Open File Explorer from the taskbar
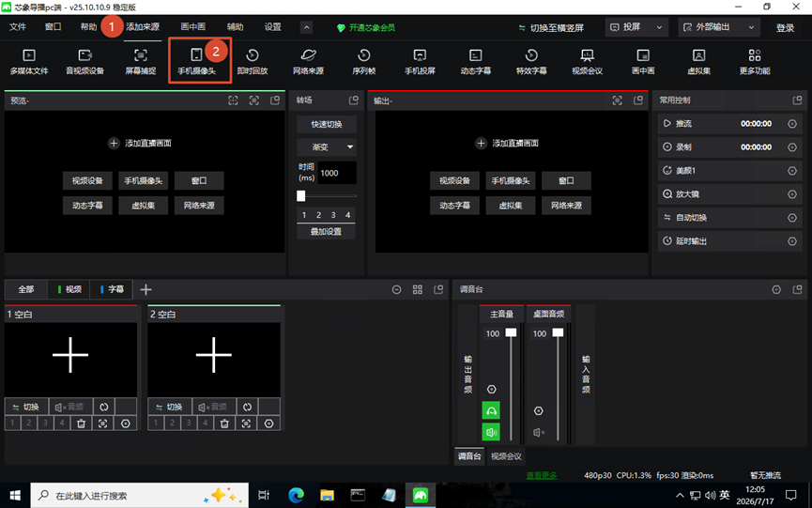812x508 pixels. 327,496
